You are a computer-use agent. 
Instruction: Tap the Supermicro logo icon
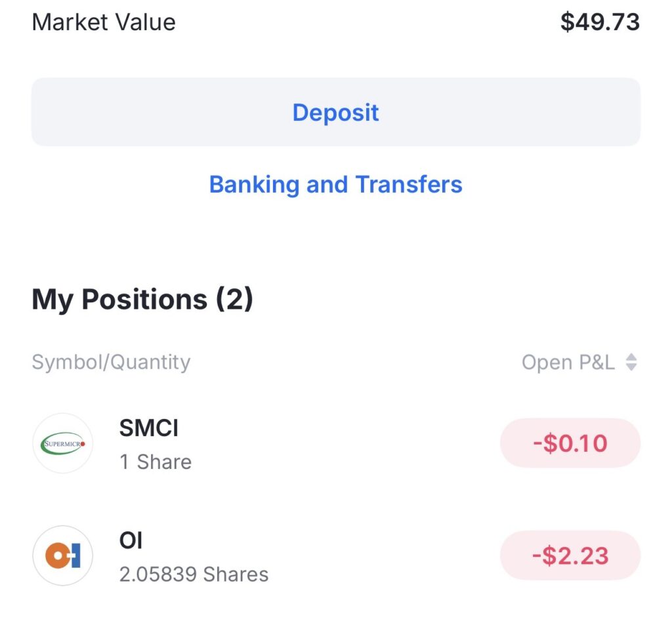point(62,443)
